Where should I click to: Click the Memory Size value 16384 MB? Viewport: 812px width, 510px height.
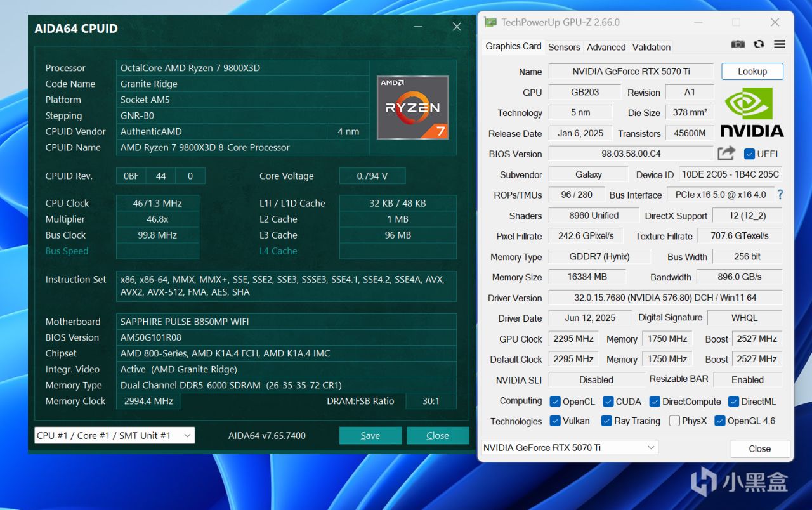point(587,277)
